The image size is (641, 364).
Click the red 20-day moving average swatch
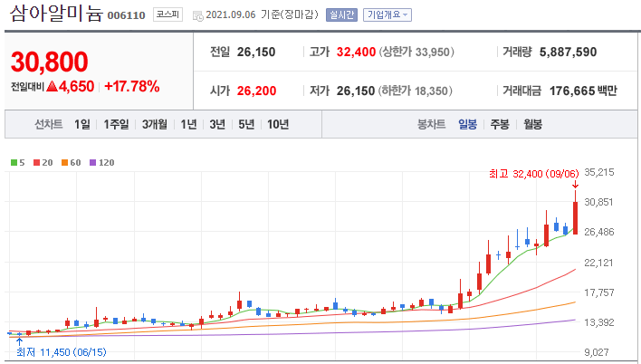point(37,163)
